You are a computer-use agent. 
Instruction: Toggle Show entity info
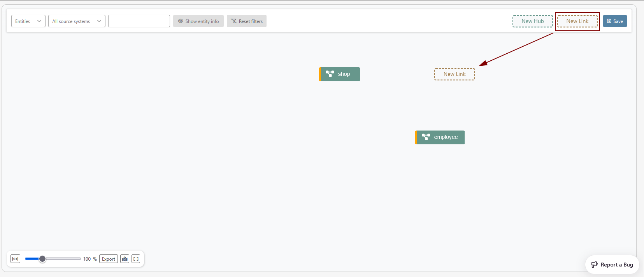click(x=198, y=21)
